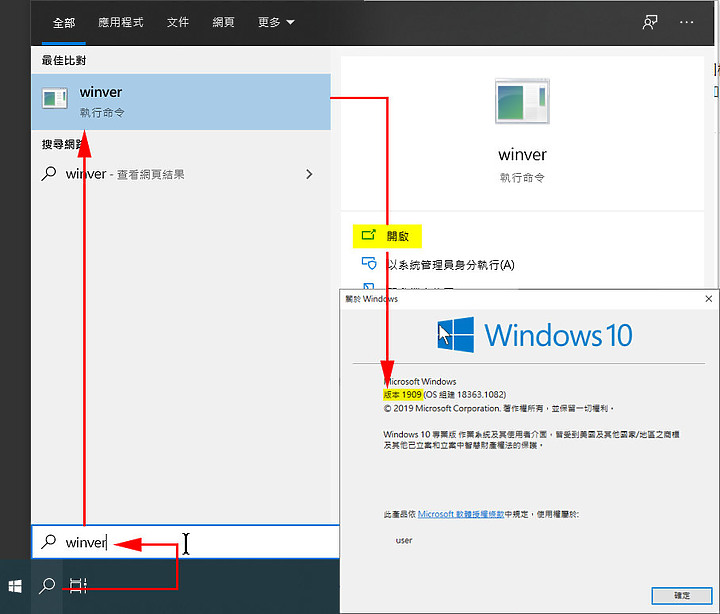The image size is (720, 614).
Task: Select the winver best match result
Action: pos(181,101)
